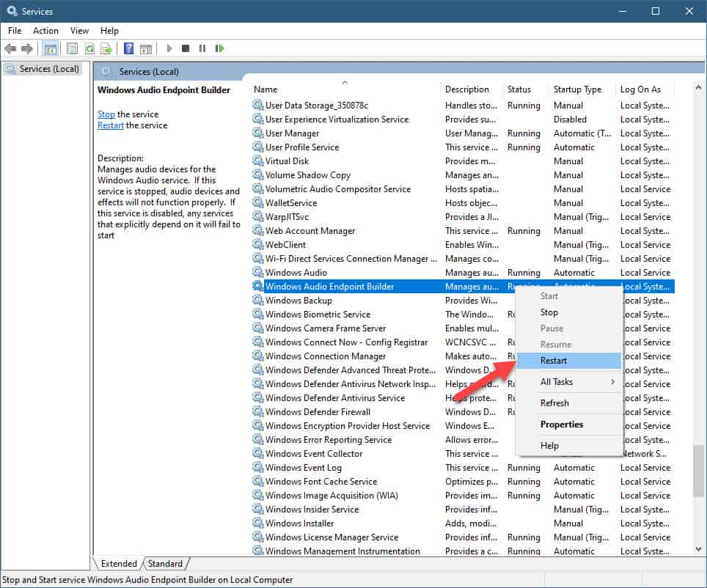This screenshot has height=588, width=707.
Task: Toggle Show/Hide Console Tree icon
Action: pyautogui.click(x=51, y=48)
